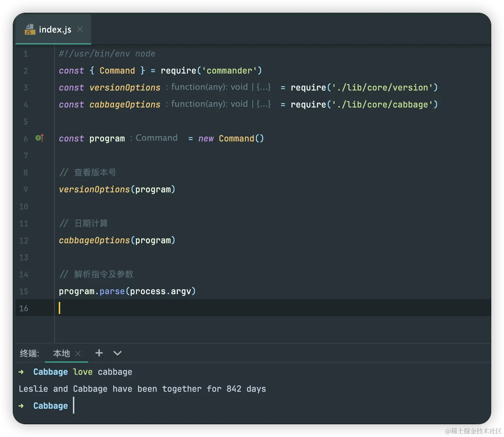Click the comment // 查看版本号

click(x=88, y=173)
